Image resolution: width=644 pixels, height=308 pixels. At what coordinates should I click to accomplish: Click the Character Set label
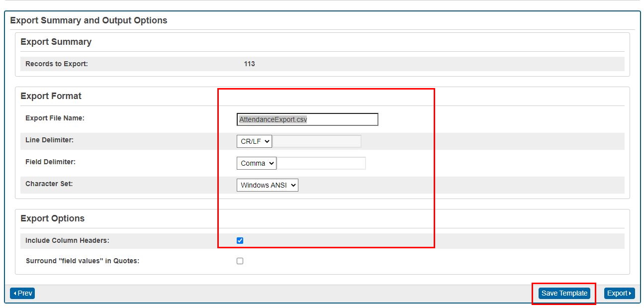pos(49,184)
